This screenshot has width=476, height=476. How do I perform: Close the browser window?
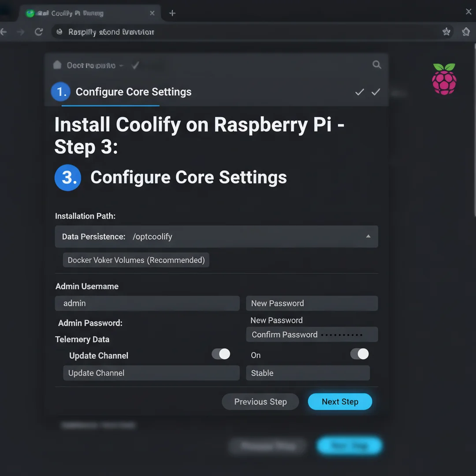point(469,11)
